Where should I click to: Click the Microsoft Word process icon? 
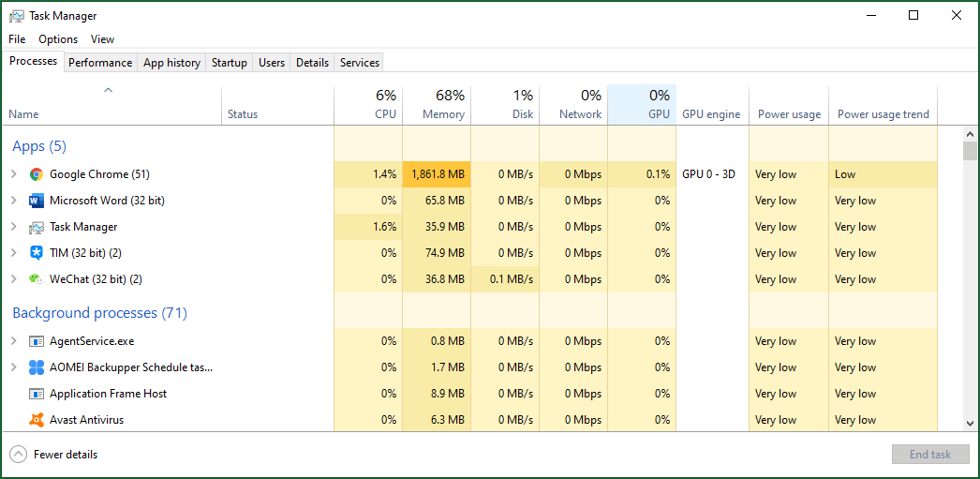pos(37,201)
